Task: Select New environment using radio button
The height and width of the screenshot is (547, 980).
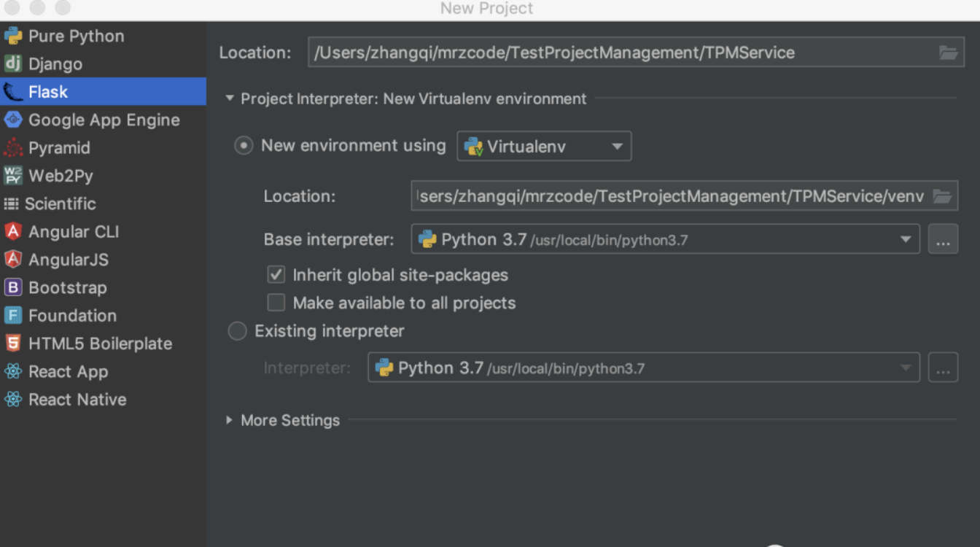Action: [244, 146]
